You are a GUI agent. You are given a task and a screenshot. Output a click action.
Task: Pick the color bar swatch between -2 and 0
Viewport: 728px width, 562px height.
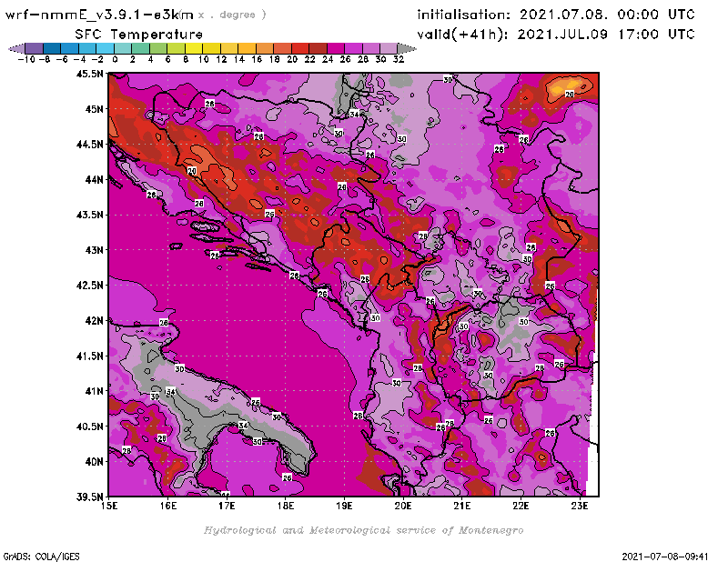pos(105,48)
